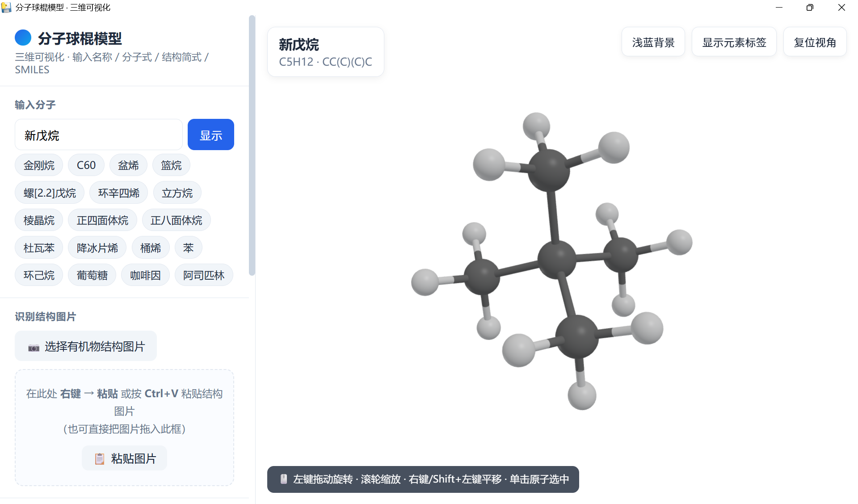Viewport: 858px width, 504px height.
Task: Choose the 盆烯 preset chip
Action: 128,165
